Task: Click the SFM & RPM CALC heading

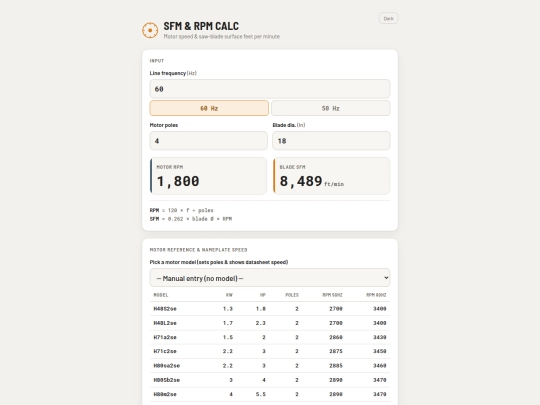Action: pyautogui.click(x=201, y=26)
